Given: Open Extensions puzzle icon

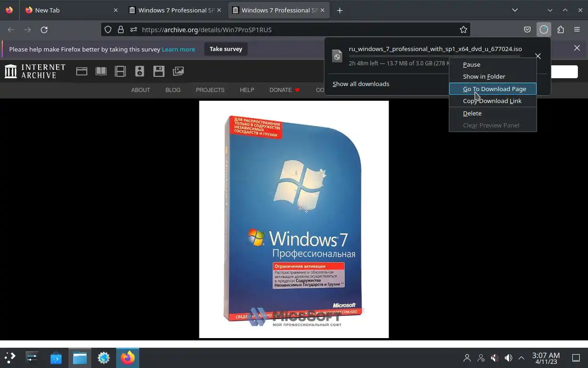Looking at the screenshot, I should point(560,29).
